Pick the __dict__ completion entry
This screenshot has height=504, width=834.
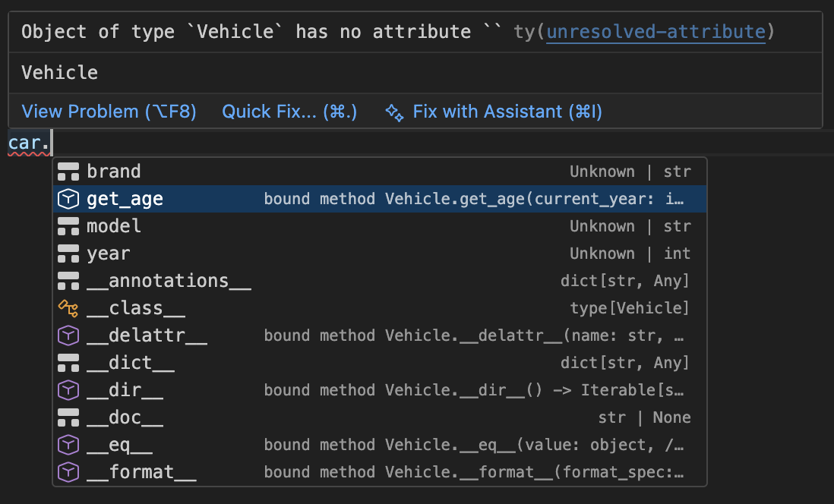(x=131, y=363)
